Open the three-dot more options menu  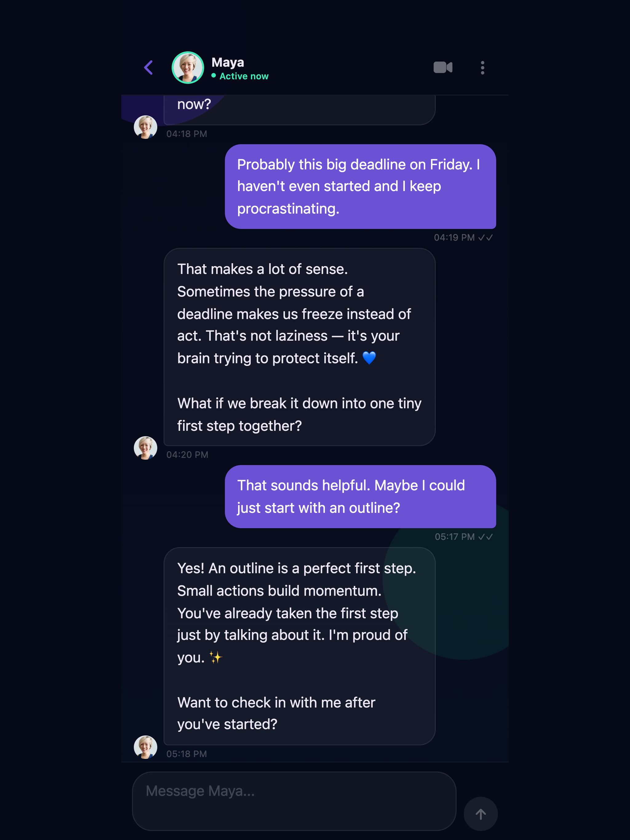[x=482, y=68]
